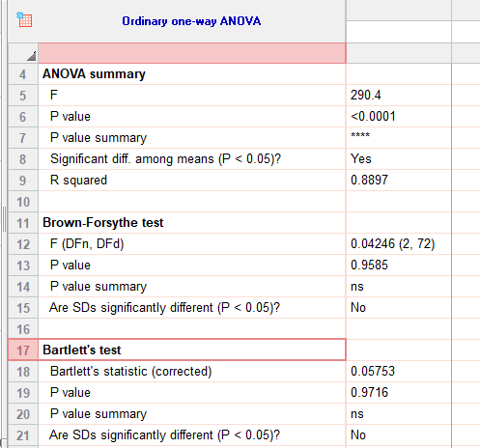Select the pink highlighted header cell
This screenshot has width=480, height=448.
[192, 53]
